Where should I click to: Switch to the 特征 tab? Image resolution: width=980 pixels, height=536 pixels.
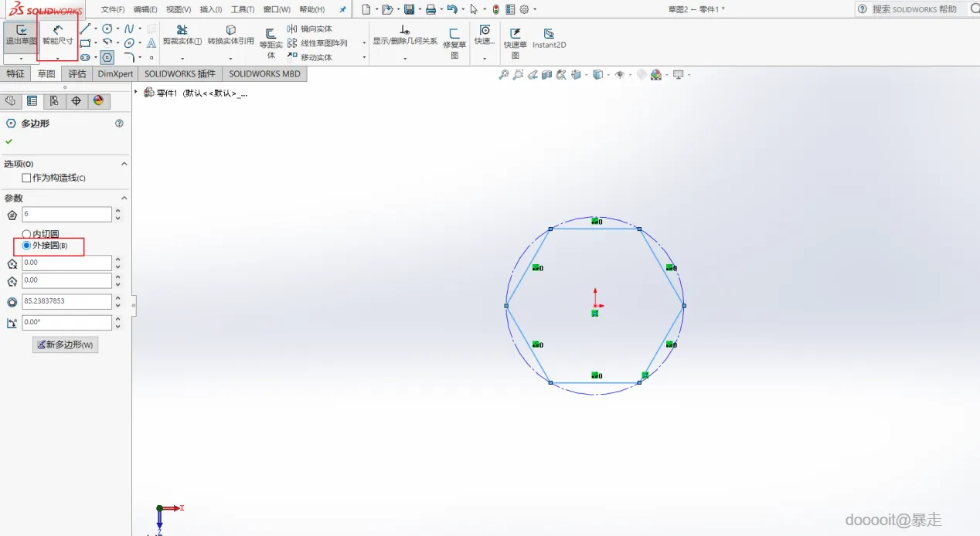click(x=15, y=74)
